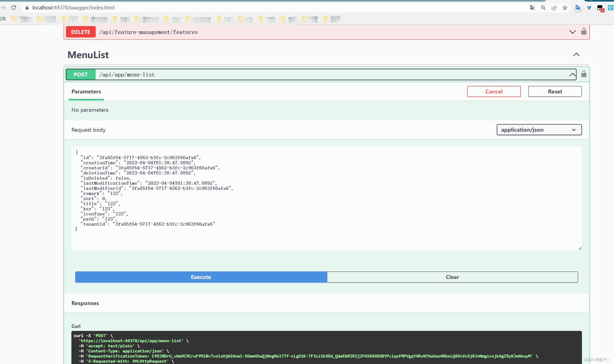Collapse the MenuList section using its chevron

(576, 55)
